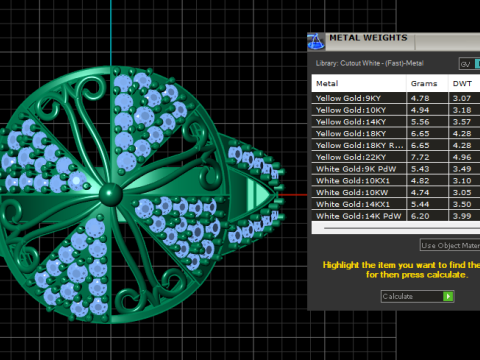This screenshot has width=480, height=360.
Task: Click the GV toggle beside the Library label
Action: pyautogui.click(x=466, y=64)
